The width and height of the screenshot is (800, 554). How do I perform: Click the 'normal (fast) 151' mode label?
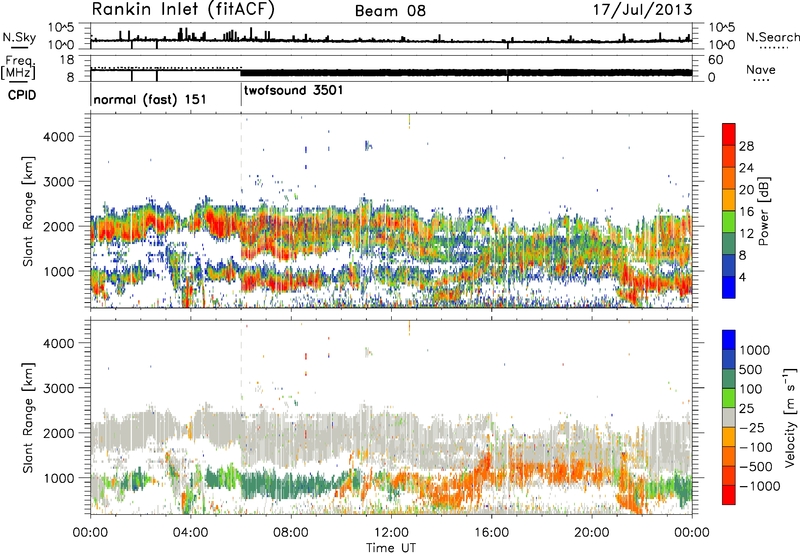(150, 99)
